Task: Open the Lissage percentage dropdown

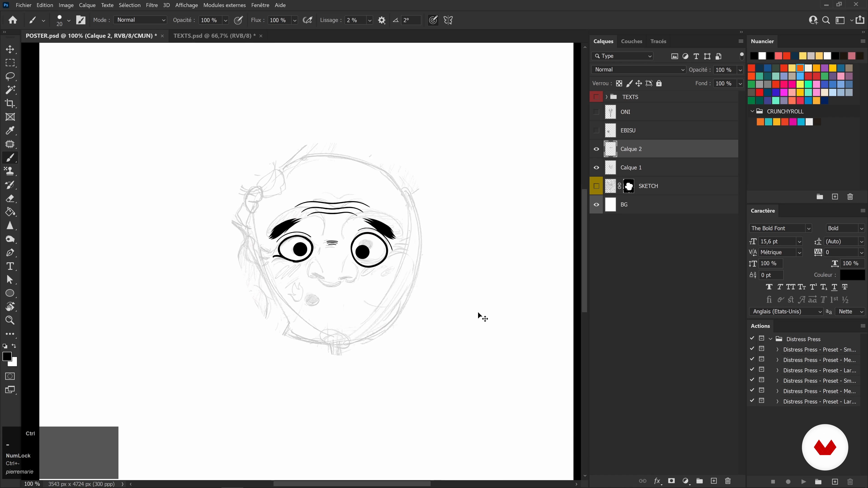Action: [x=370, y=20]
